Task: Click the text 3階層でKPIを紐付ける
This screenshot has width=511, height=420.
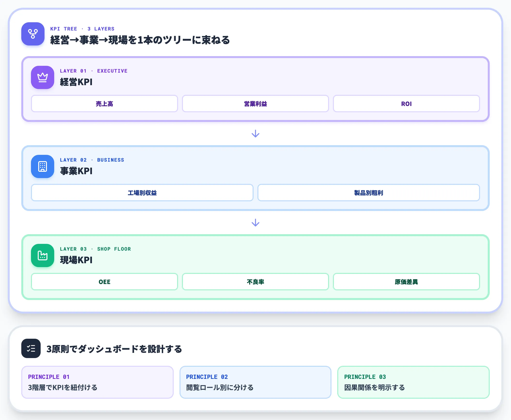Action: (x=63, y=388)
